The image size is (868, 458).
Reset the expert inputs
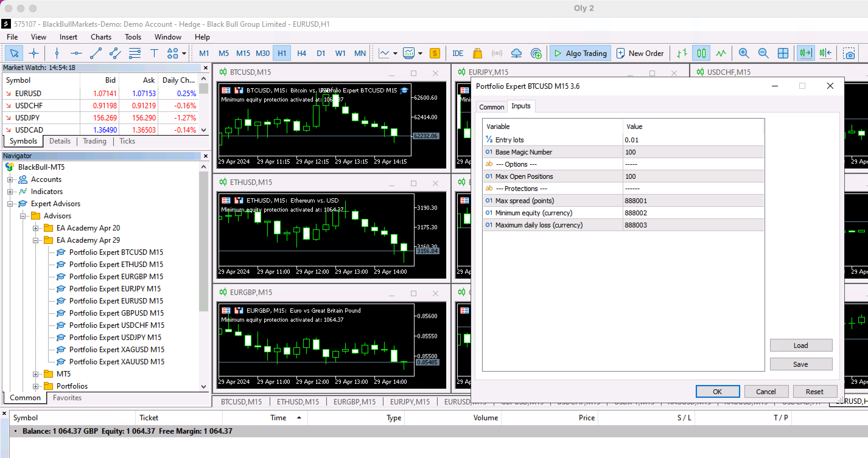[814, 392]
